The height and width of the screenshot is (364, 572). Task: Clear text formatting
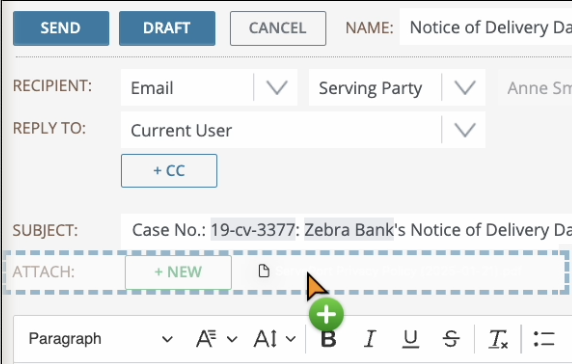pyautogui.click(x=498, y=339)
